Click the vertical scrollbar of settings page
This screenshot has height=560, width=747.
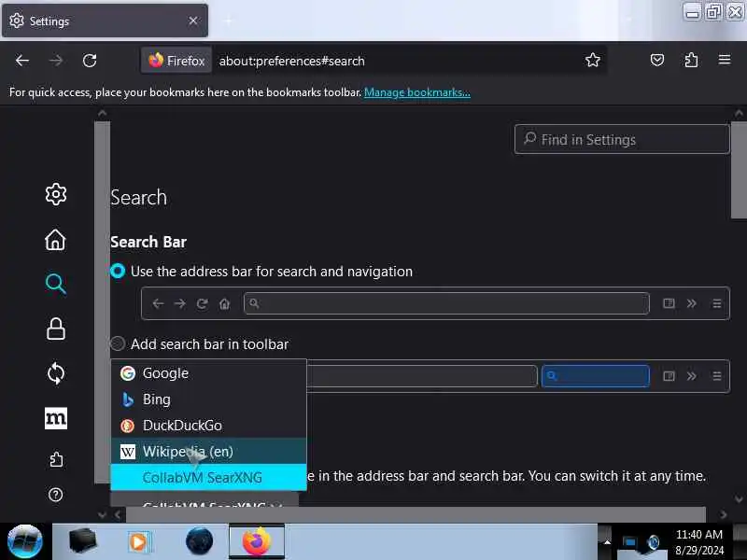(738, 171)
